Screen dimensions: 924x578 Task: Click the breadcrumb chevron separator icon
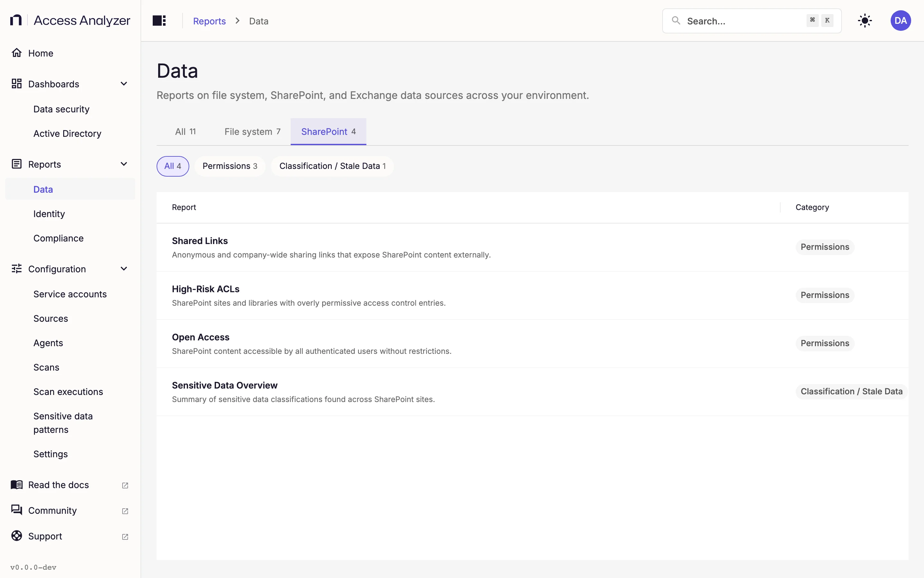(x=237, y=21)
